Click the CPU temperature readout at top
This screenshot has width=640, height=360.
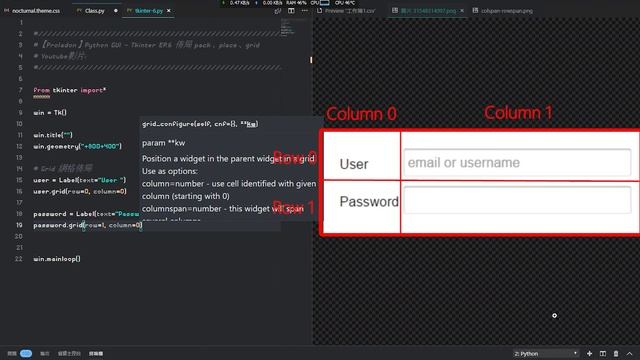pyautogui.click(x=345, y=3)
